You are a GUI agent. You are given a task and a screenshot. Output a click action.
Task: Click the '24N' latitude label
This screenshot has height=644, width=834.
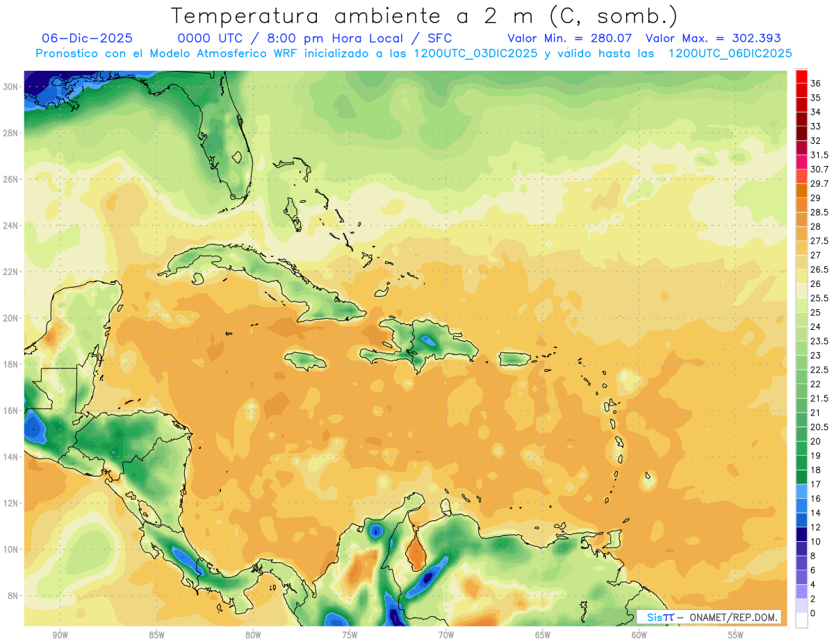[12, 225]
